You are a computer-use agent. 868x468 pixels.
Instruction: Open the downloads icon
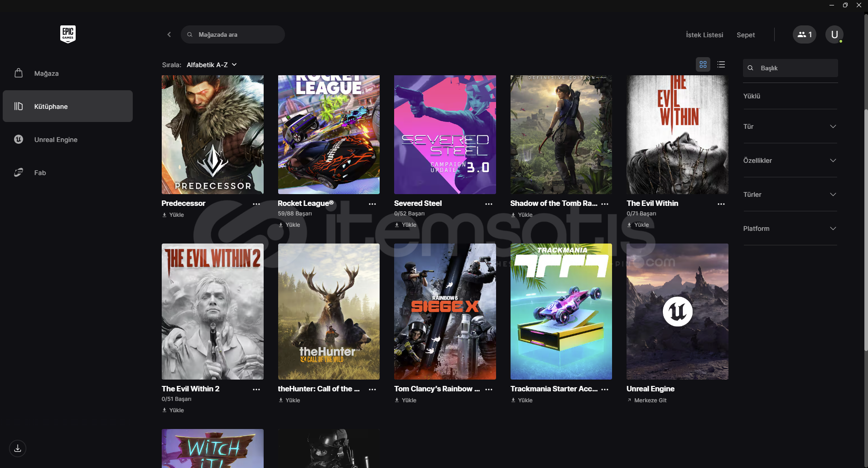coord(18,448)
